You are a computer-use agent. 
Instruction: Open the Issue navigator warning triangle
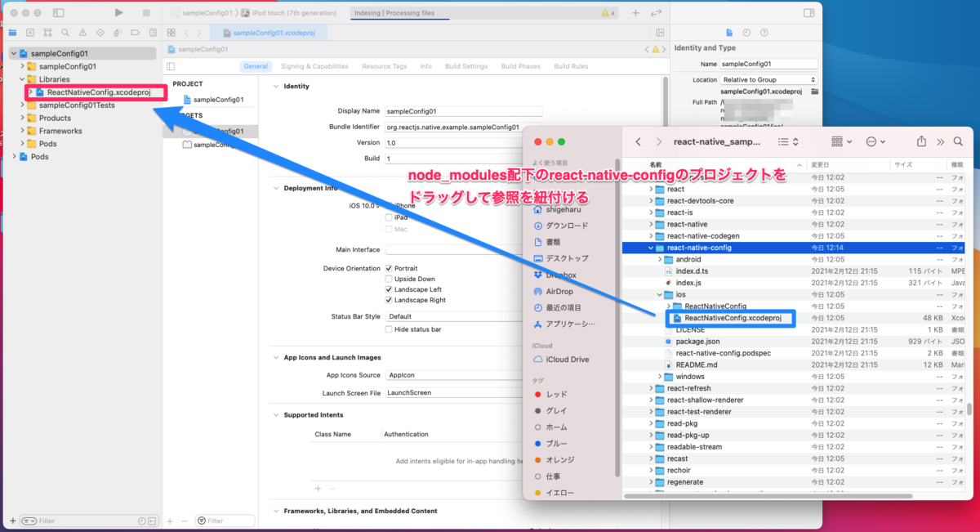(x=83, y=33)
